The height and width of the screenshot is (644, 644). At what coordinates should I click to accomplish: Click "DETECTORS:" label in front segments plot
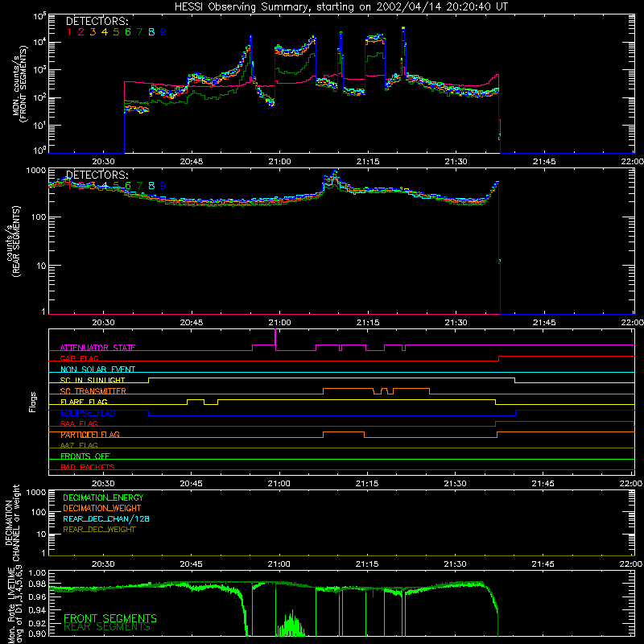[x=97, y=22]
